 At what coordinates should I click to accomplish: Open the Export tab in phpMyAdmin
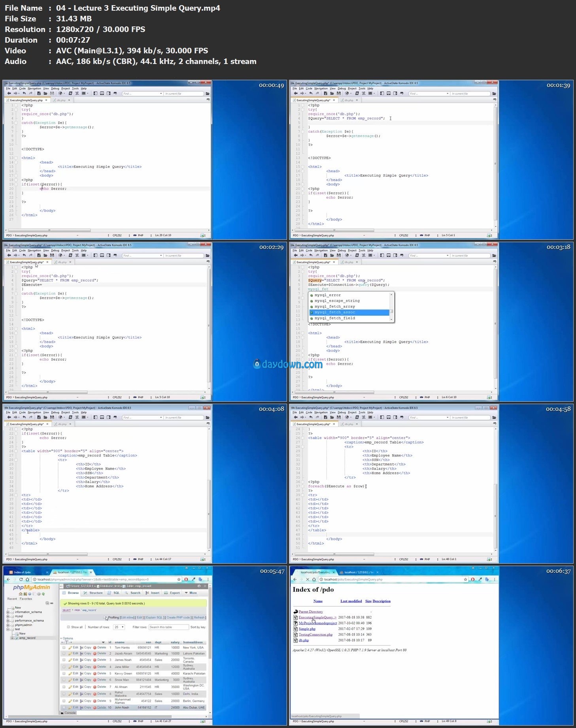tap(172, 593)
